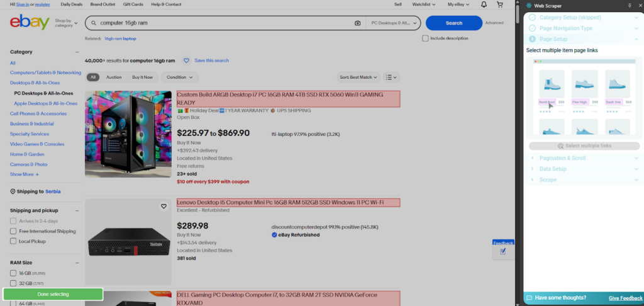Check Arrives in 2-4 days
644x306 pixels.
pyautogui.click(x=13, y=221)
